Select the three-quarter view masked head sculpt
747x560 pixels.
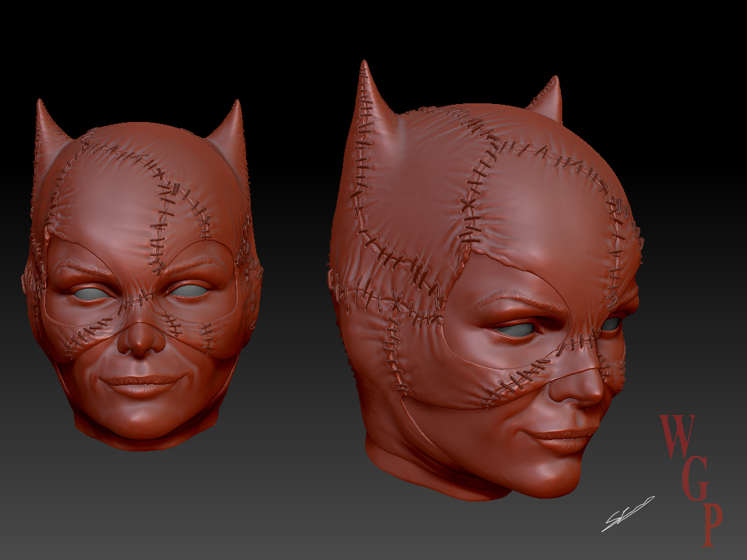[x=485, y=281]
